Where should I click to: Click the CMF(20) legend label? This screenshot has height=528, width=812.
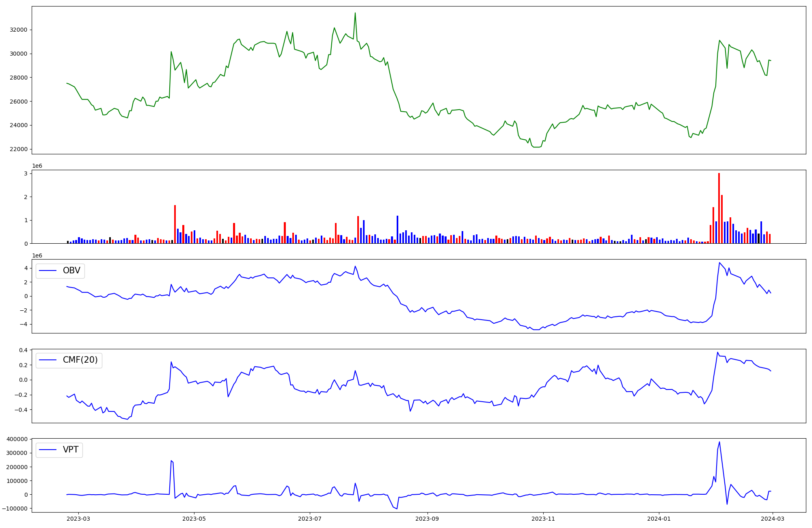(x=80, y=360)
